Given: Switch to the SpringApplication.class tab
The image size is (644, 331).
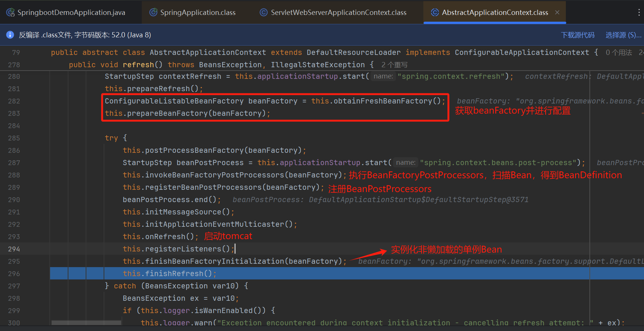Looking at the screenshot, I should [197, 12].
